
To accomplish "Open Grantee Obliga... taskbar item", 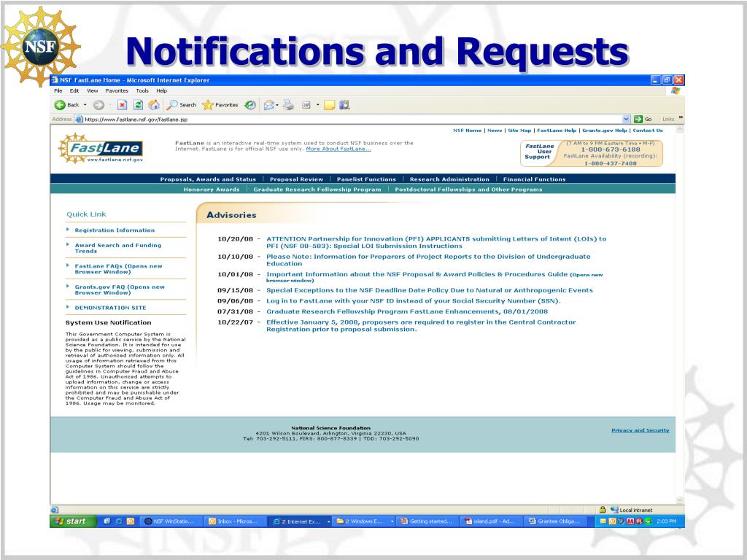I will pos(555,521).
